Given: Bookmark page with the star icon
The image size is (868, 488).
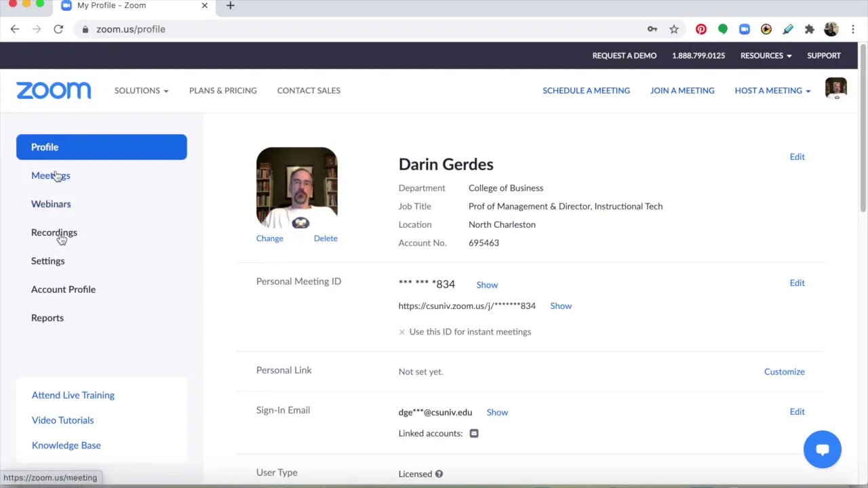Looking at the screenshot, I should coord(674,29).
